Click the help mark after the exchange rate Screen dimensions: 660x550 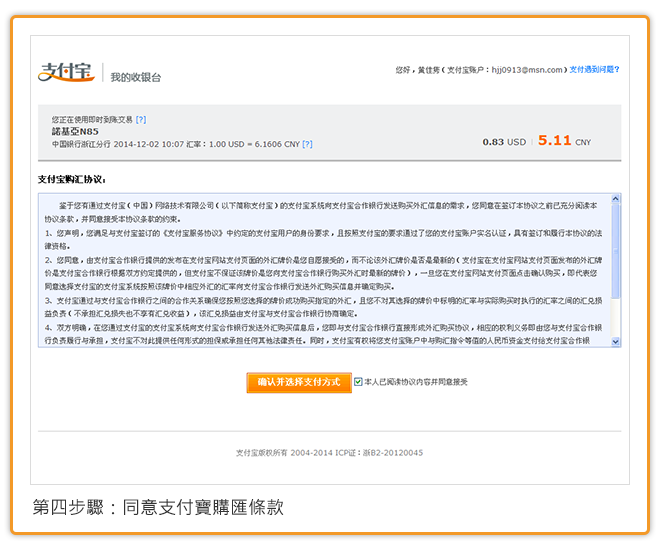(x=308, y=144)
